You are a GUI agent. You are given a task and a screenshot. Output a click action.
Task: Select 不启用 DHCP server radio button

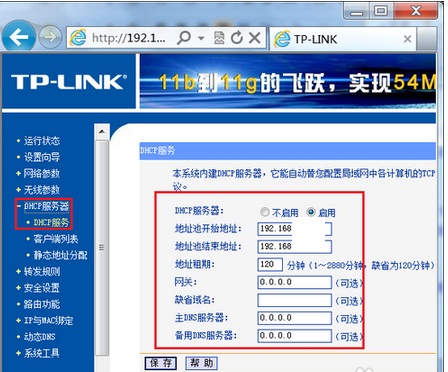(265, 212)
